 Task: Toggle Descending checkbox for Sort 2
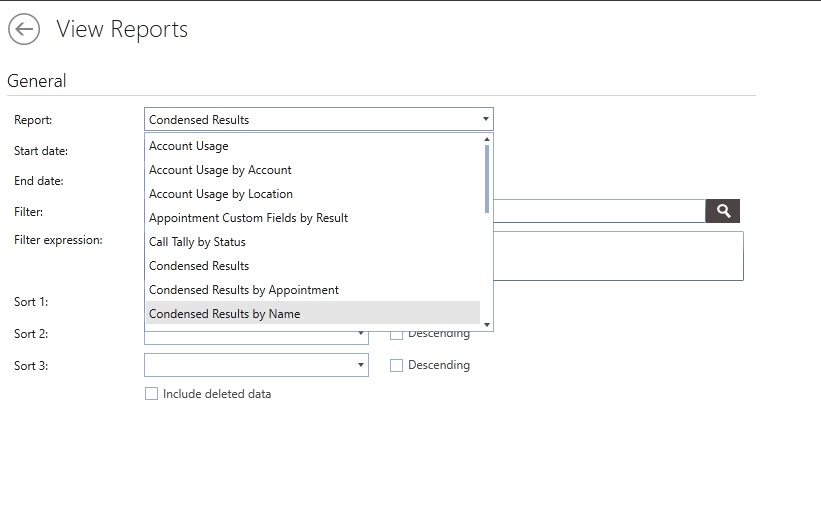tap(396, 335)
